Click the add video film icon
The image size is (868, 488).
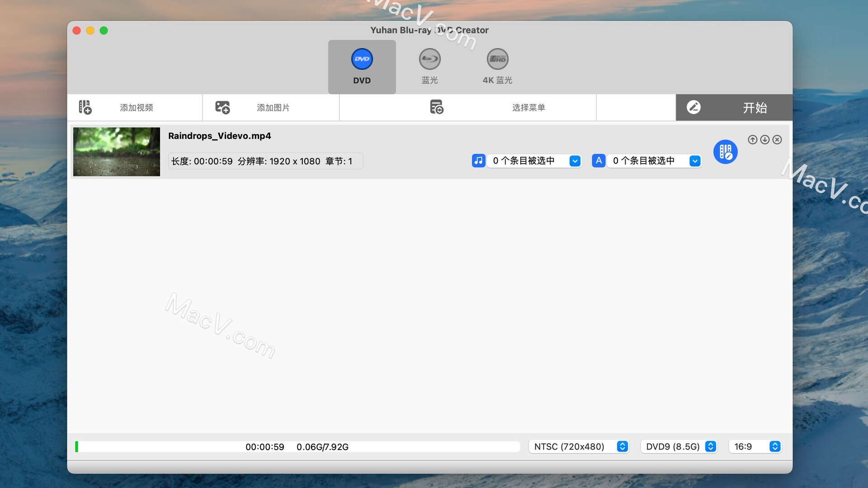pyautogui.click(x=85, y=108)
